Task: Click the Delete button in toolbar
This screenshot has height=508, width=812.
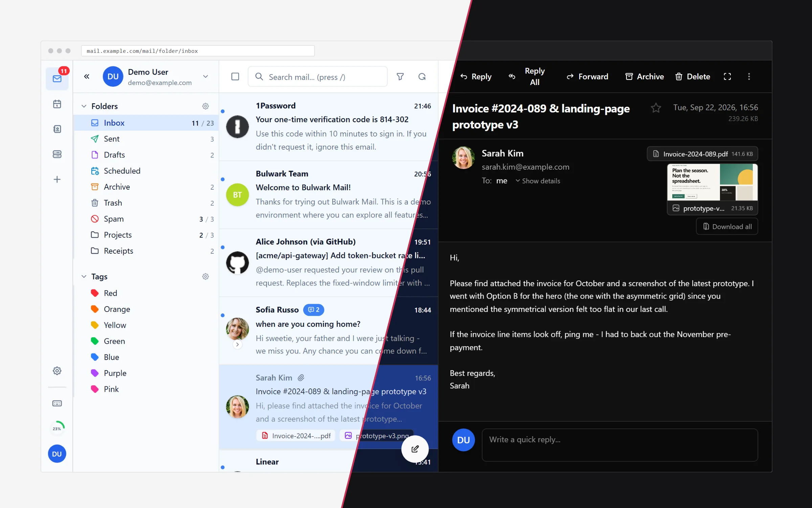Action: point(693,77)
